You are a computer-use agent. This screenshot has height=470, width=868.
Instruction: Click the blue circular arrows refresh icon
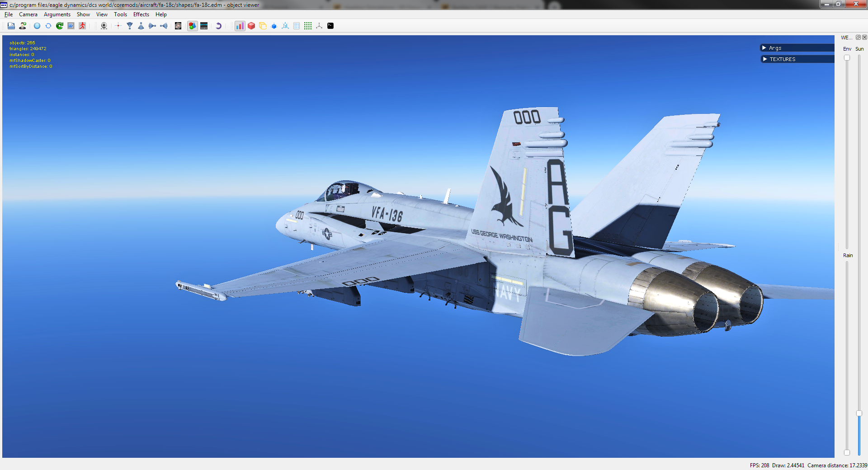pyautogui.click(x=48, y=26)
